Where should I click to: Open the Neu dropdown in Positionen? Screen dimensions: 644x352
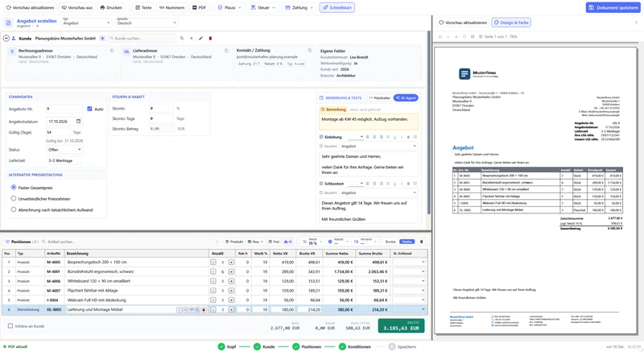point(256,242)
